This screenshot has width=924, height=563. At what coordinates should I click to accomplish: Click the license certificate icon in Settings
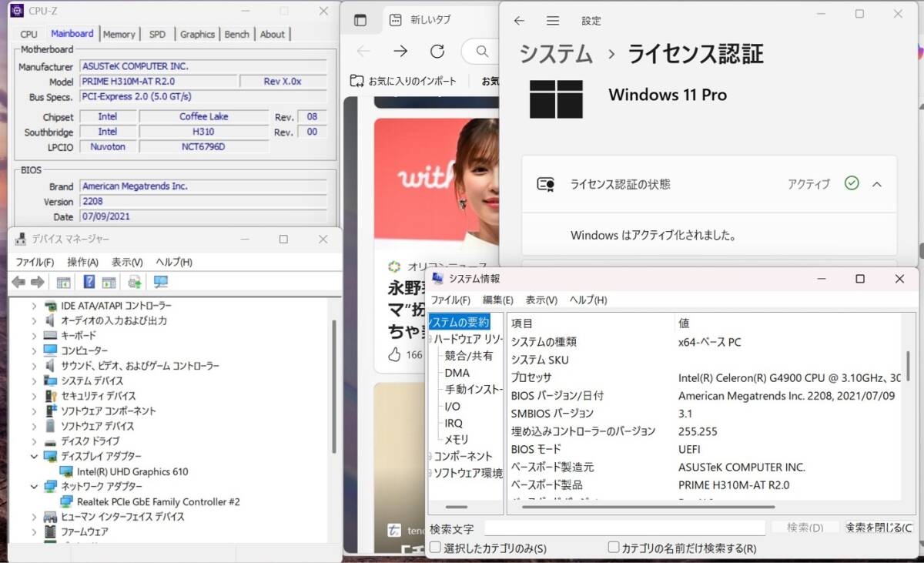click(547, 184)
